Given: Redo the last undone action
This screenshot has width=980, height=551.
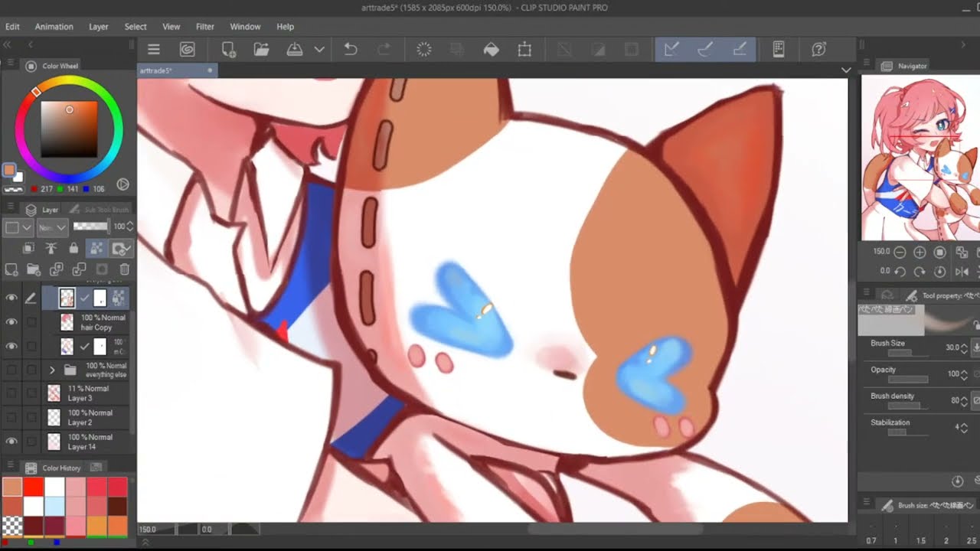Looking at the screenshot, I should (384, 50).
